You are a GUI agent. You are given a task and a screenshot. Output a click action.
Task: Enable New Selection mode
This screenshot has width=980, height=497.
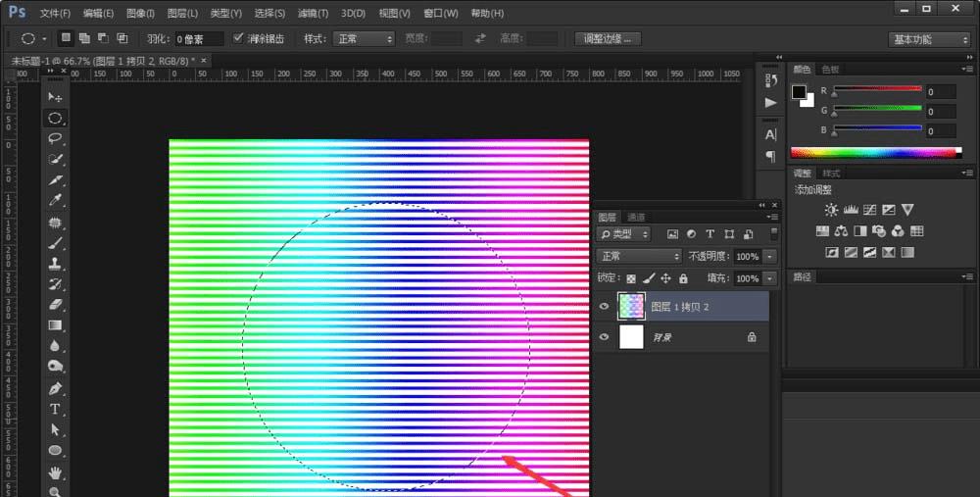(65, 38)
